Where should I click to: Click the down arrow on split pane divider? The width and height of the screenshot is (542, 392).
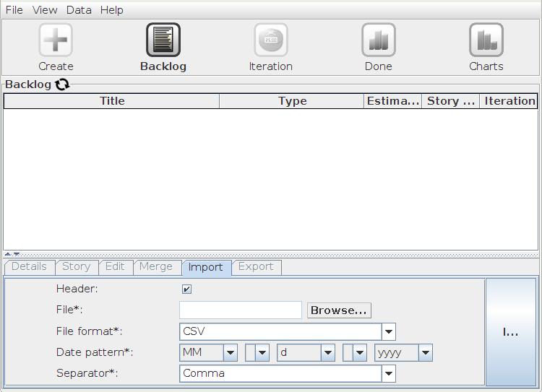(x=16, y=254)
